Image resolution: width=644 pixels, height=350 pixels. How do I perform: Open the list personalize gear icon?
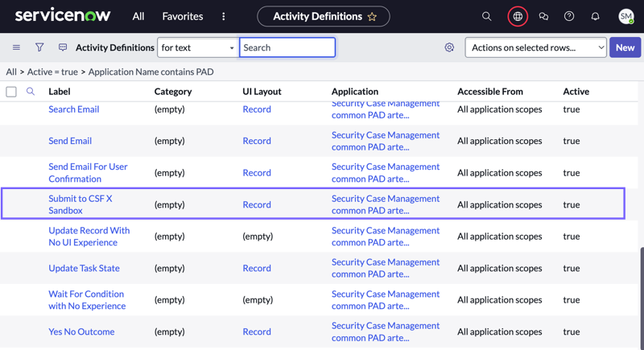coord(449,47)
